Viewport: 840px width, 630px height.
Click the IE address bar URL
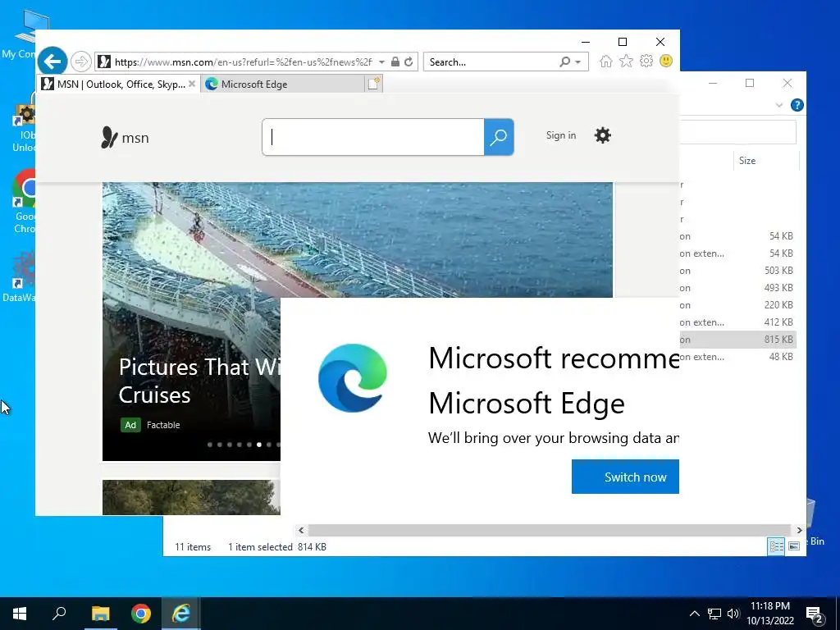pyautogui.click(x=243, y=62)
